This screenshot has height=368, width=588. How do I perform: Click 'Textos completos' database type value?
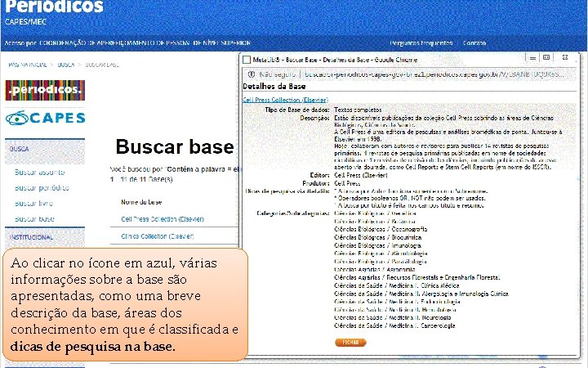[358, 110]
